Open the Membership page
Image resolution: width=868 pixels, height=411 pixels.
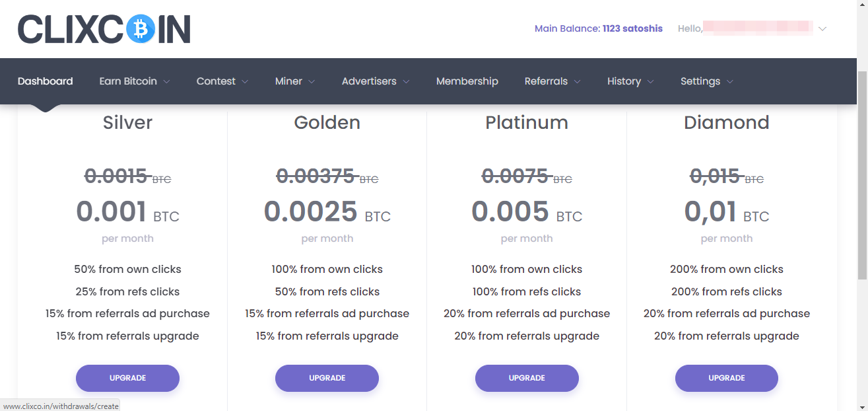[467, 81]
